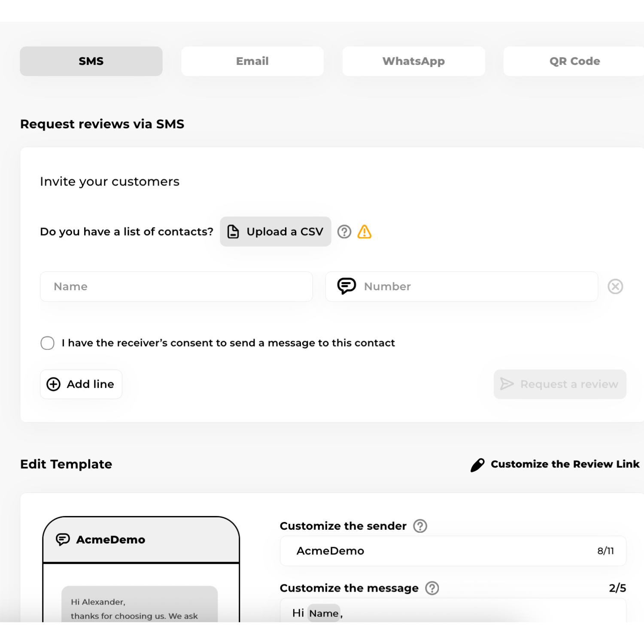Switch to the WhatsApp tab

click(413, 61)
